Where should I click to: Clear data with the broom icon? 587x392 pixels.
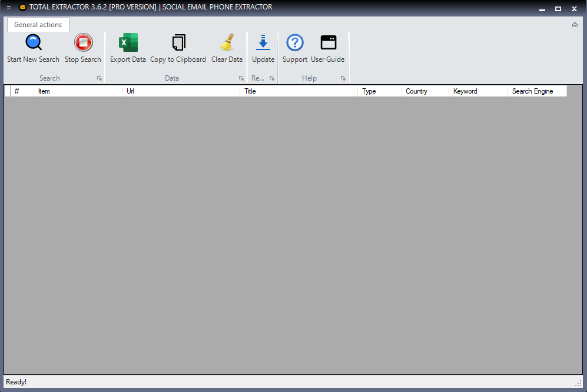227,49
